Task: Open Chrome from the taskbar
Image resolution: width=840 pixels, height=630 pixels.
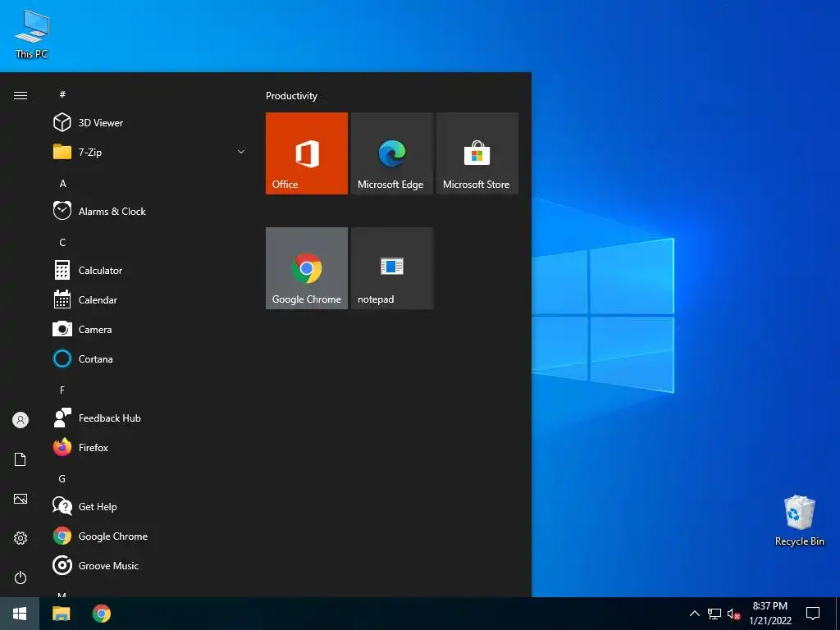Action: [101, 614]
